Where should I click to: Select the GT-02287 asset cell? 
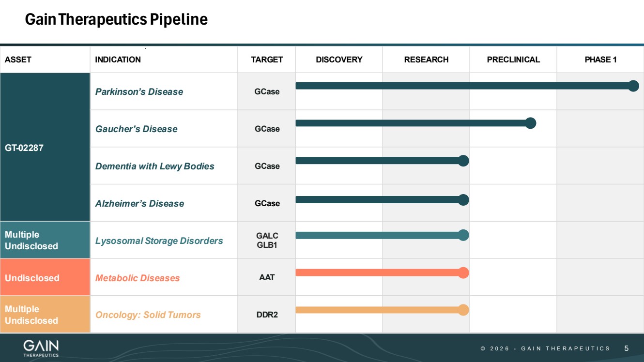[45, 148]
